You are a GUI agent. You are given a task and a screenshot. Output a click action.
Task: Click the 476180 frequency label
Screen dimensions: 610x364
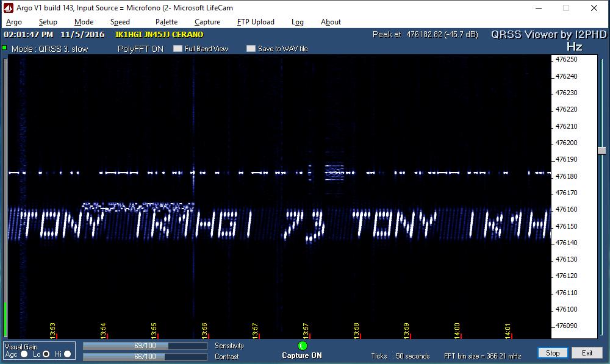[567, 176]
